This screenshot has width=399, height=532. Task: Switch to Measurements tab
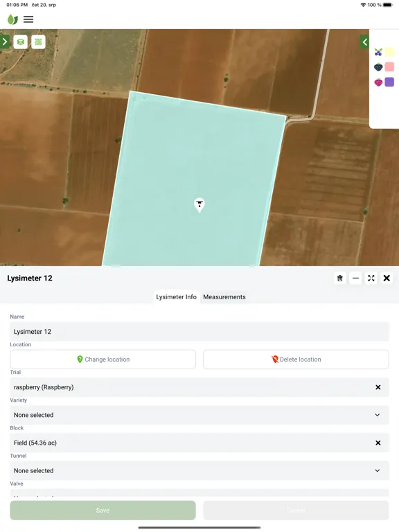click(x=224, y=297)
